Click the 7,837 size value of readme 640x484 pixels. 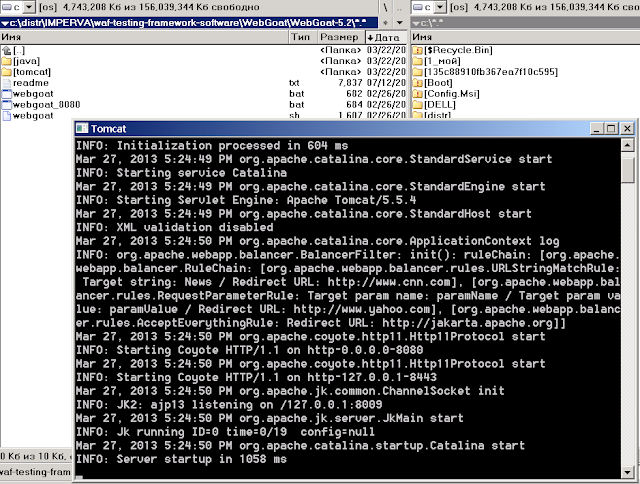pos(350,83)
